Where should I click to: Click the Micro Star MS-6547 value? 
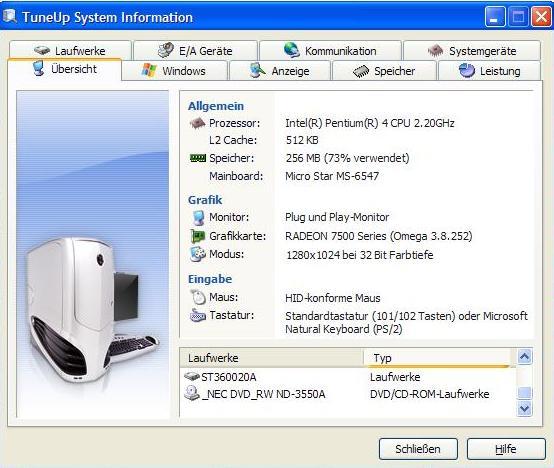pos(332,176)
